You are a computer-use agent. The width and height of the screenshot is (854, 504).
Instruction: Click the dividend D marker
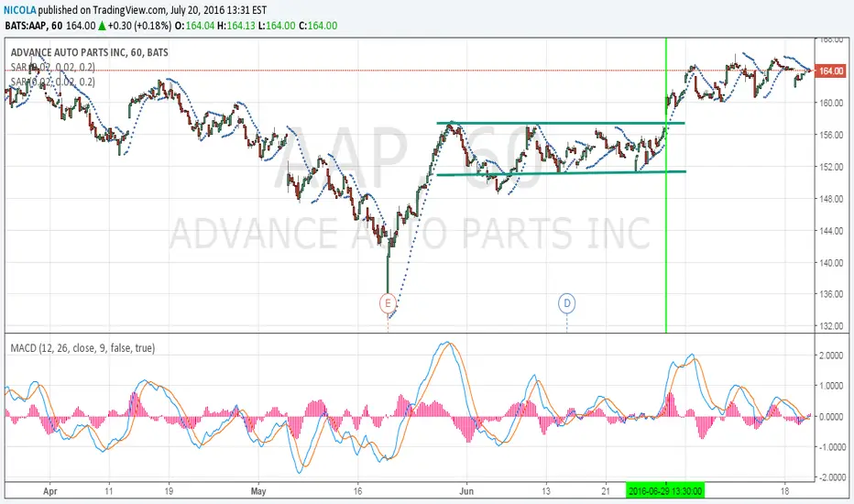point(567,303)
